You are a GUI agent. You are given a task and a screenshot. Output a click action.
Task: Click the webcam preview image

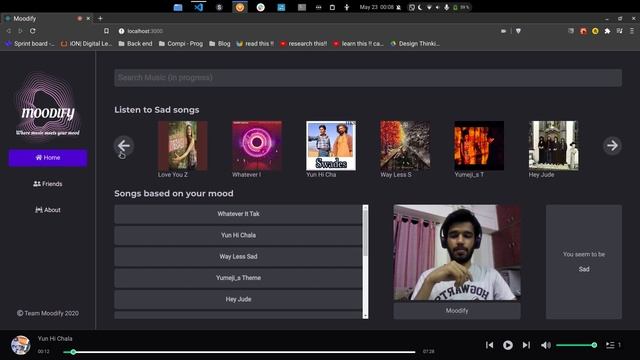457,253
